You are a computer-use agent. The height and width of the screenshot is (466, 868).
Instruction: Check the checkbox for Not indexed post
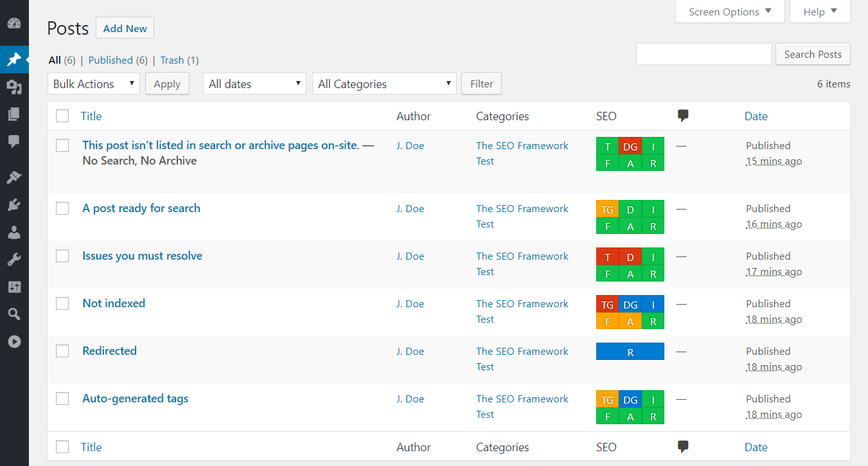(62, 303)
